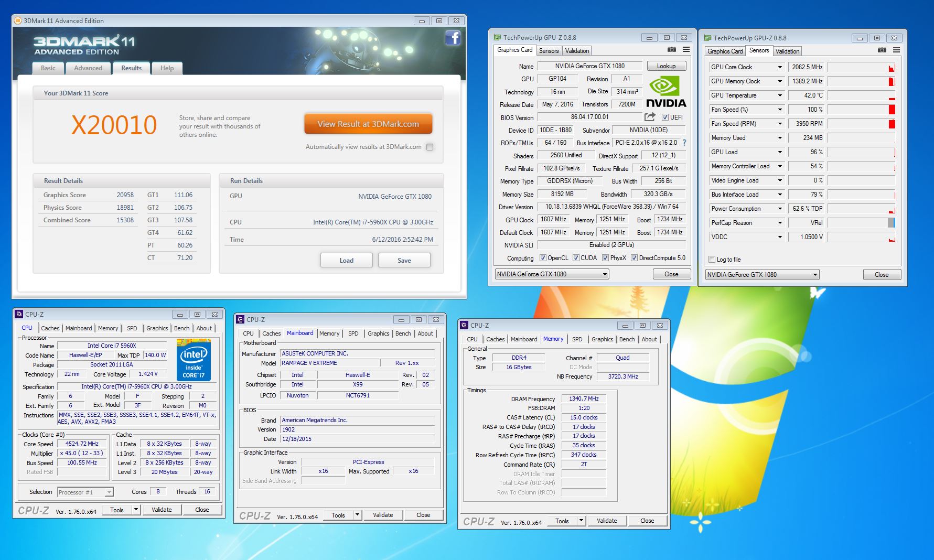934x560 pixels.
Task: Click the camera screenshot icon in left GPU-Z
Action: (671, 50)
